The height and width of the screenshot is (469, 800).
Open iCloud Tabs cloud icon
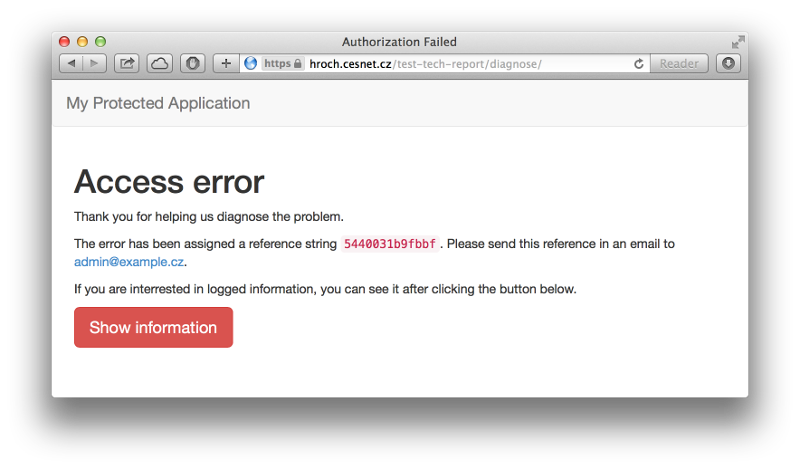tap(160, 64)
